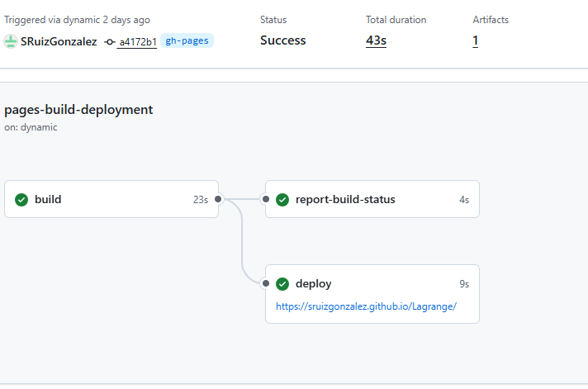Image resolution: width=588 pixels, height=389 pixels.
Task: Click the connector dot on build's right edge
Action: [218, 199]
